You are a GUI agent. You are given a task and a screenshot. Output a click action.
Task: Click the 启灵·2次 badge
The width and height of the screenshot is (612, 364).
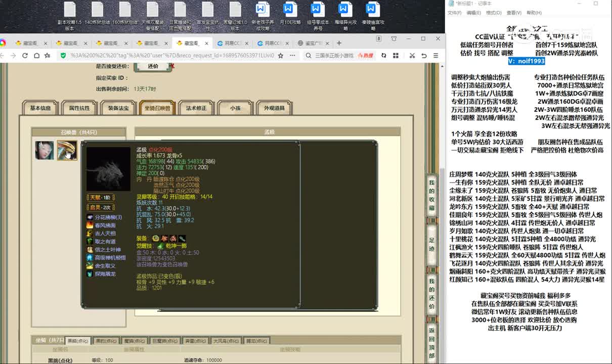[x=100, y=207]
